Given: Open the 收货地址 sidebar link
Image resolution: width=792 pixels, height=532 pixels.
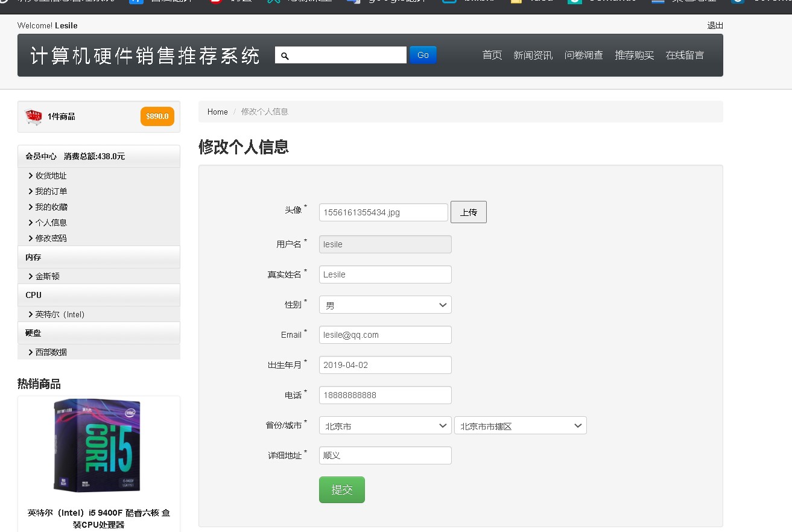Looking at the screenshot, I should tap(51, 176).
